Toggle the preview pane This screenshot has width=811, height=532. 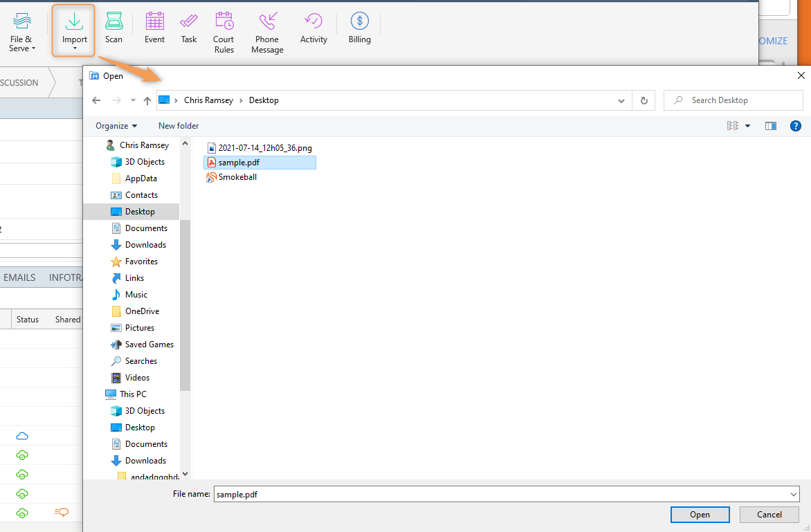pos(770,126)
